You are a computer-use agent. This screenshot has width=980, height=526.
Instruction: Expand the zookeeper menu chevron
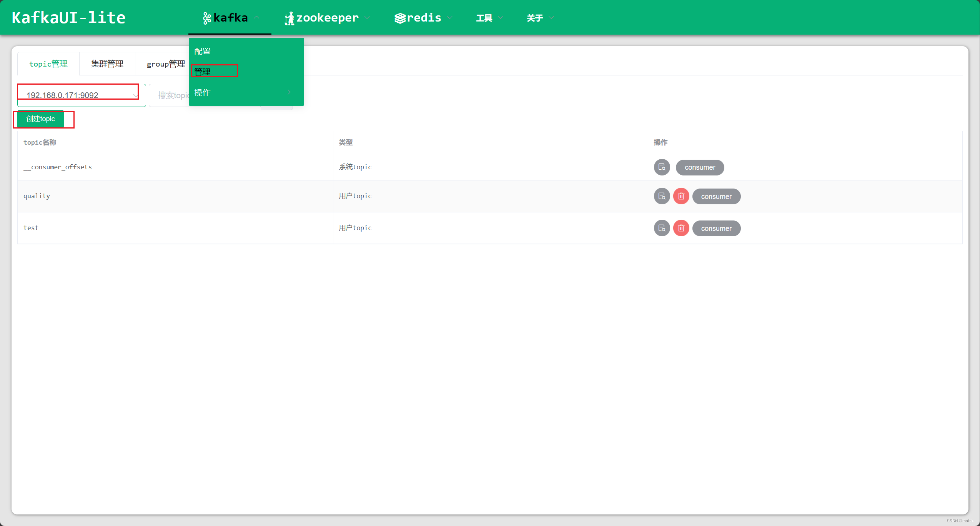[367, 18]
